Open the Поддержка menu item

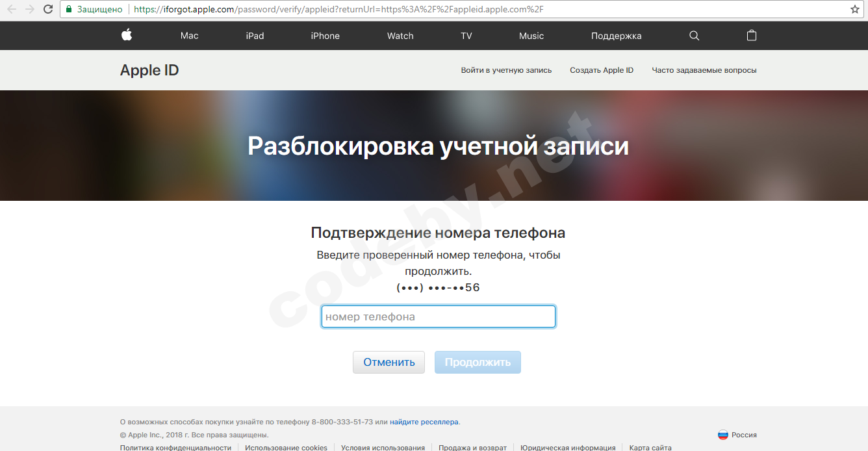616,36
